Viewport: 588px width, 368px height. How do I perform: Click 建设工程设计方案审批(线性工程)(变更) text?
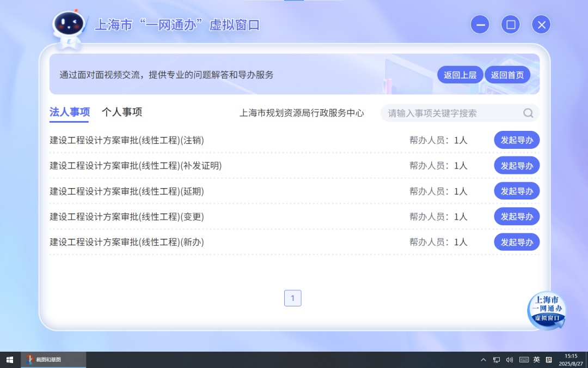127,217
